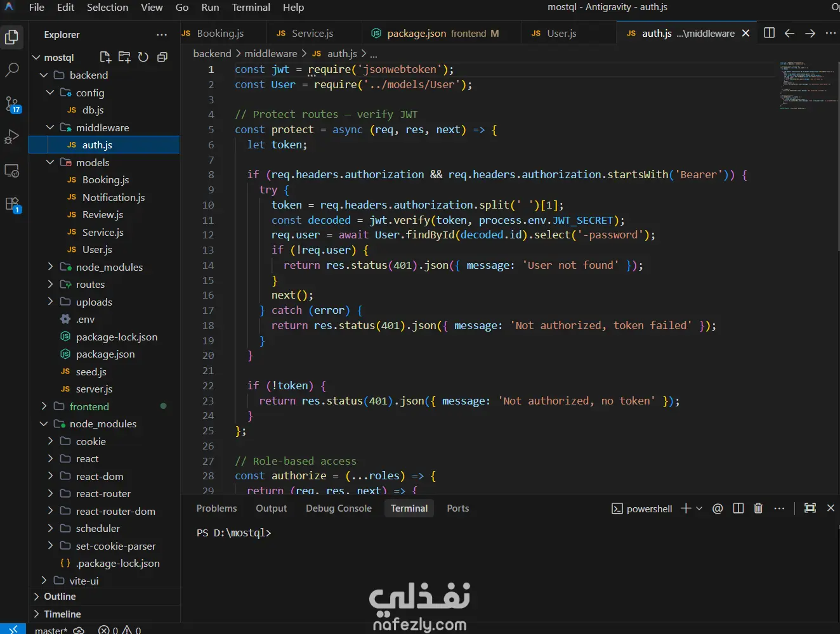Switch to the Service.js editor tab
Image resolution: width=840 pixels, height=634 pixels.
(313, 34)
